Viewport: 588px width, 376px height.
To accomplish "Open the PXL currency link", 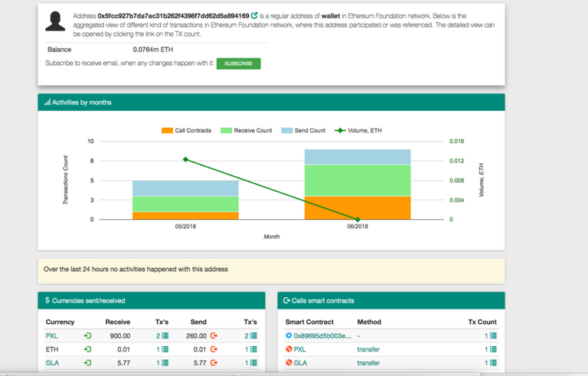I will point(52,335).
